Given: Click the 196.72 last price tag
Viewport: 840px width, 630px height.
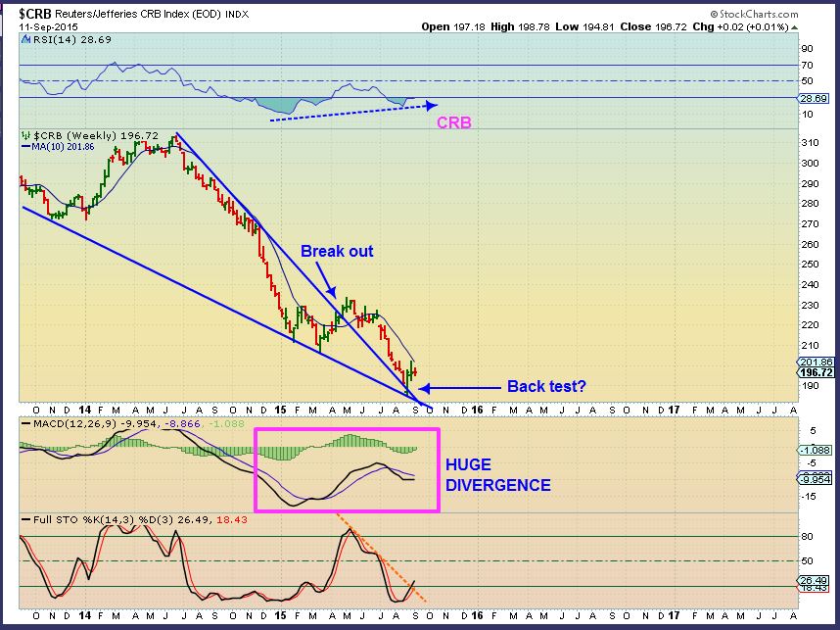Looking at the screenshot, I should pyautogui.click(x=817, y=372).
